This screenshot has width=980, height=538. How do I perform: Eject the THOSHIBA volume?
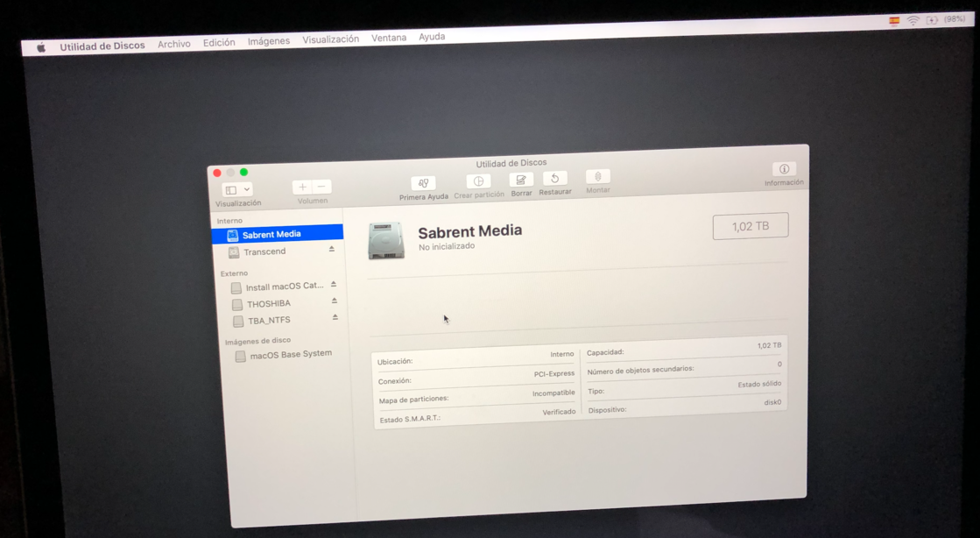click(335, 301)
